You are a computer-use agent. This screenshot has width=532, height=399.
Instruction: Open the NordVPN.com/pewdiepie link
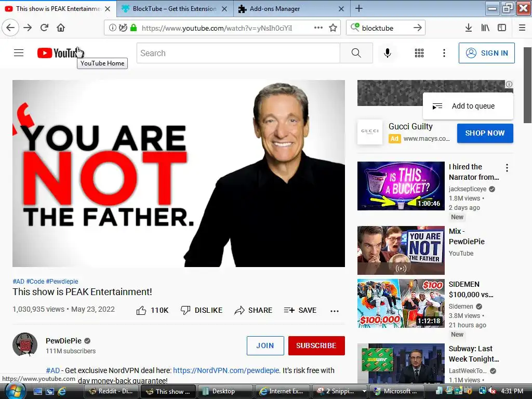[x=226, y=370]
